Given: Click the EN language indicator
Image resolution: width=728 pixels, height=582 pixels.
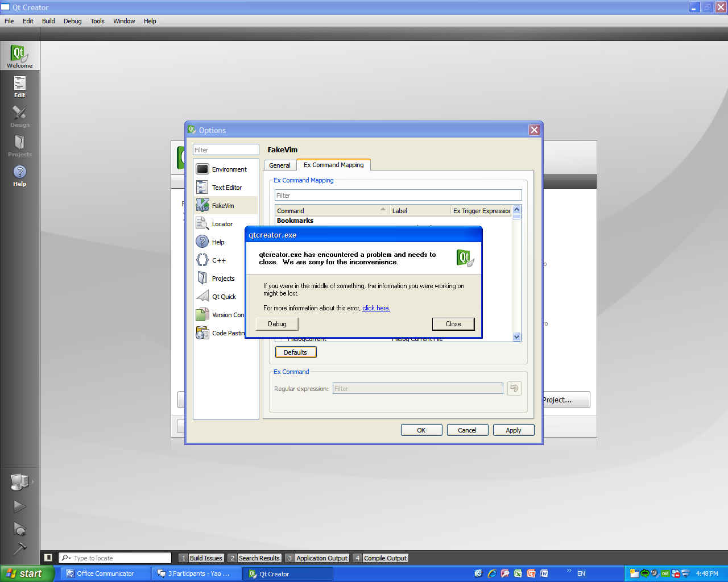Looking at the screenshot, I should [581, 573].
